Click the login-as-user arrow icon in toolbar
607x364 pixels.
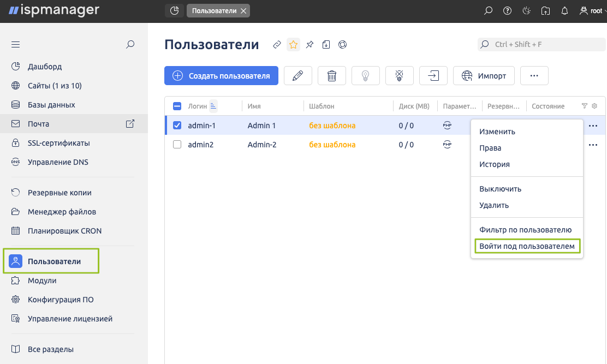pos(433,76)
